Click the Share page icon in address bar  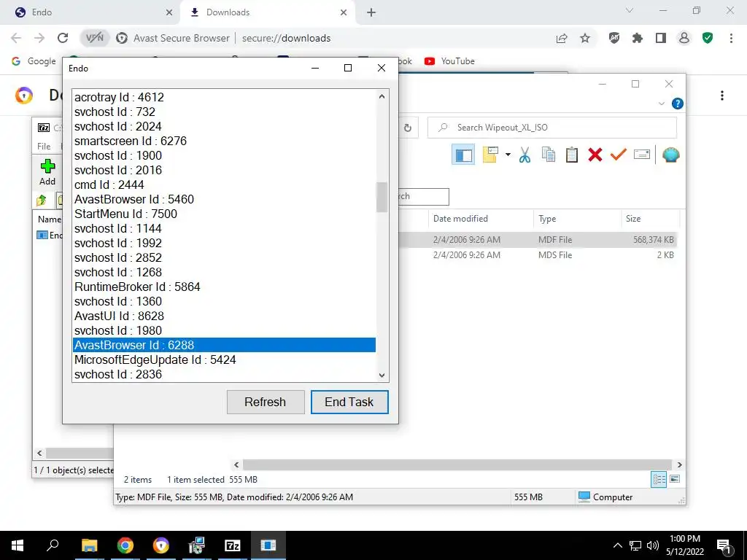pos(562,38)
